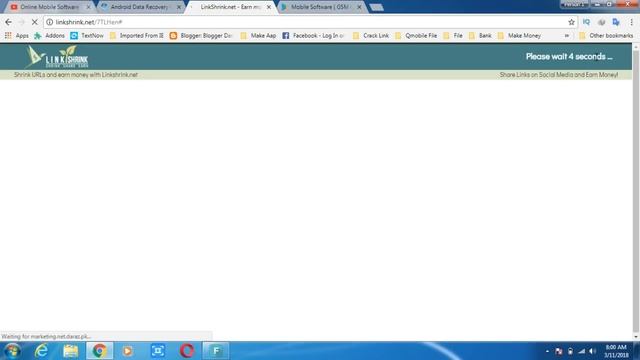Click the translate extension icon

click(x=616, y=22)
